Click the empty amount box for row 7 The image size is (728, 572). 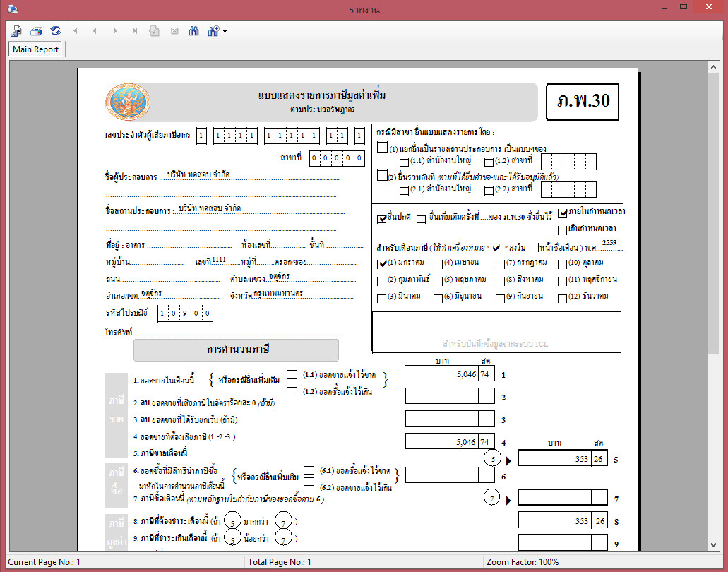(x=562, y=497)
